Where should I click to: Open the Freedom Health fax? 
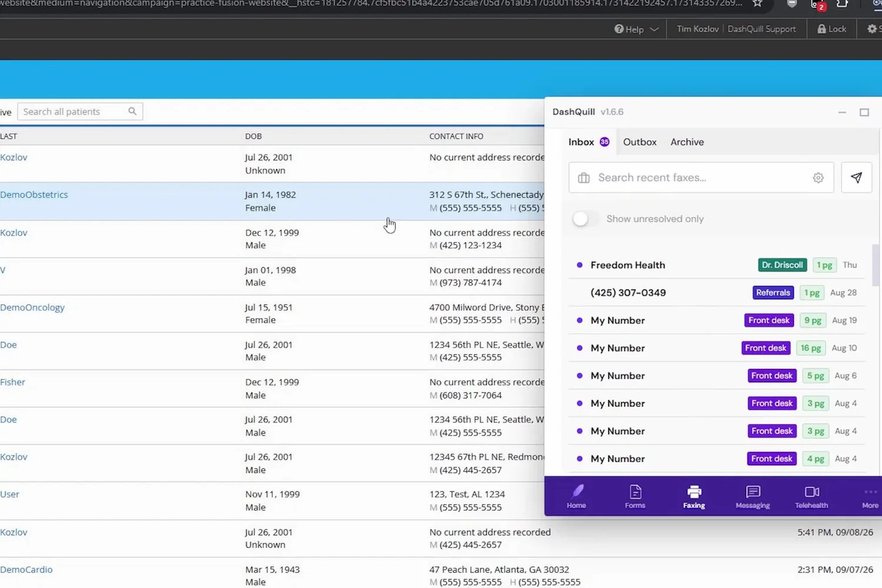[x=717, y=265]
